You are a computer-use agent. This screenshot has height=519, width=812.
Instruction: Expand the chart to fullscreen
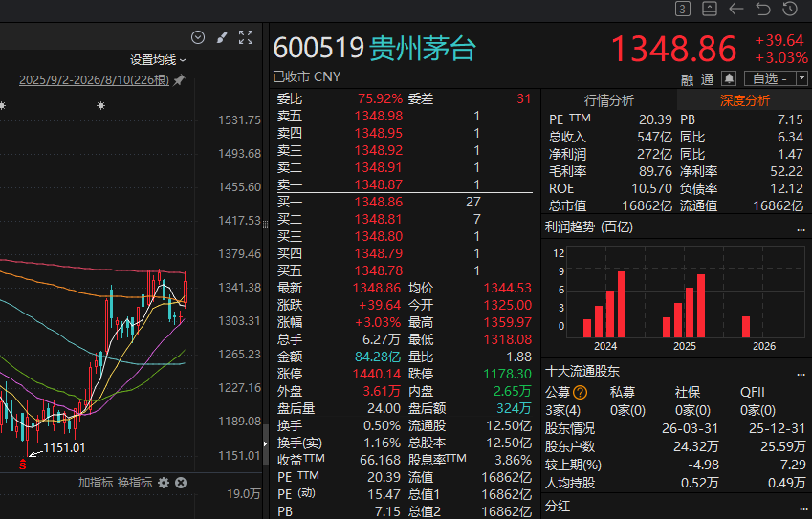pyautogui.click(x=246, y=37)
